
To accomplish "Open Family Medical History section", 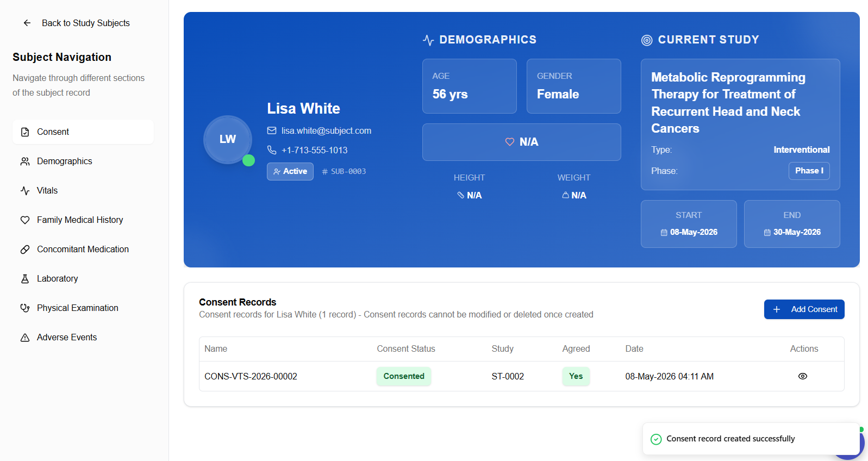I will coord(83,220).
